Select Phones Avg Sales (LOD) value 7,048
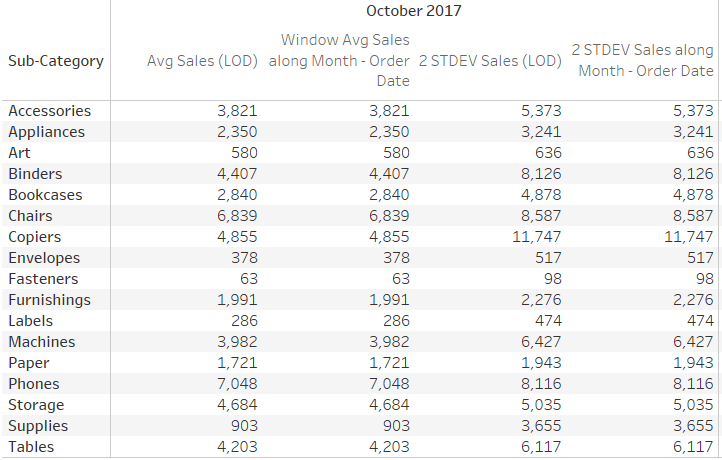Image resolution: width=722 pixels, height=460 pixels. 237,384
